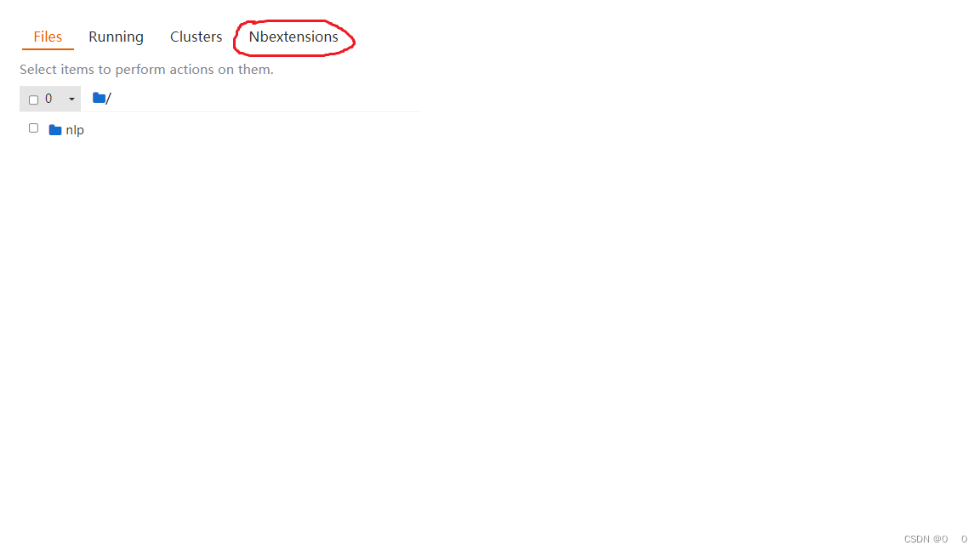Switch to the Running tab
This screenshot has width=980, height=551.
click(x=117, y=37)
